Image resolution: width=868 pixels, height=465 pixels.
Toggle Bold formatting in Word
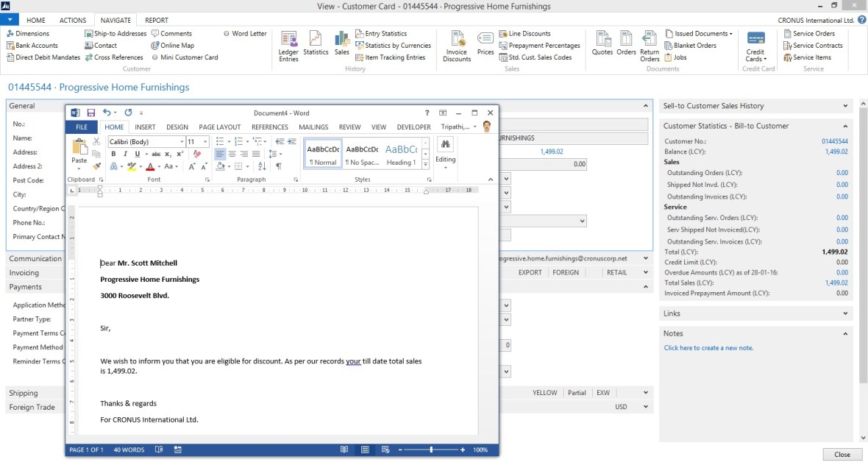coord(114,155)
